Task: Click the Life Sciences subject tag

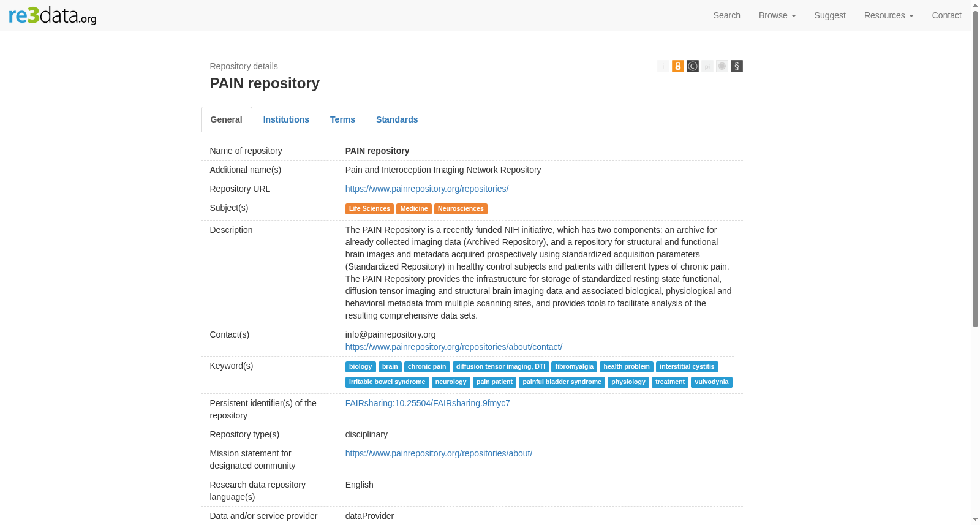Action: tap(369, 209)
